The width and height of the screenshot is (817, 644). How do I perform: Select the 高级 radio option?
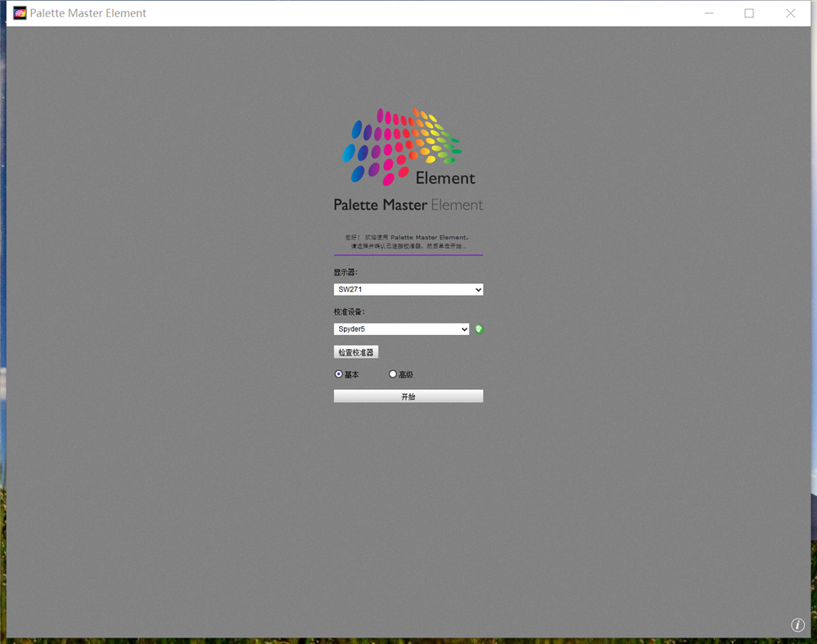[x=393, y=374]
